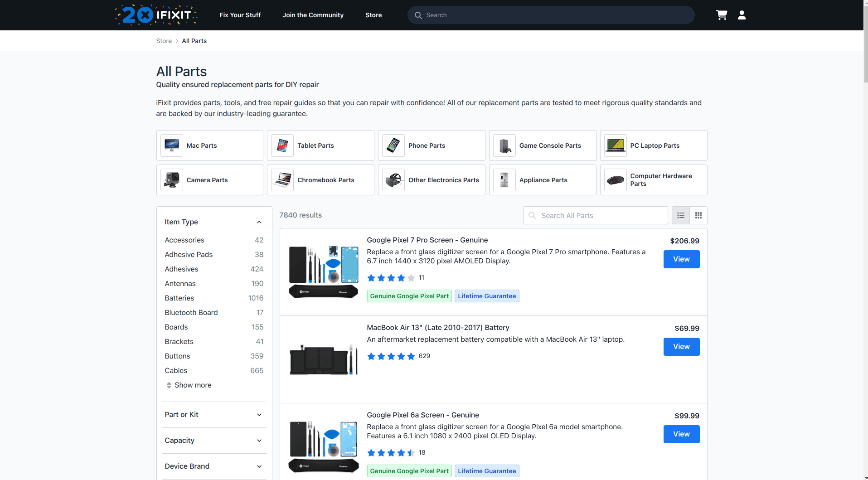Screen dimensions: 868x480
Task: Click the Appliance Parts refrigerator icon
Action: click(x=504, y=180)
